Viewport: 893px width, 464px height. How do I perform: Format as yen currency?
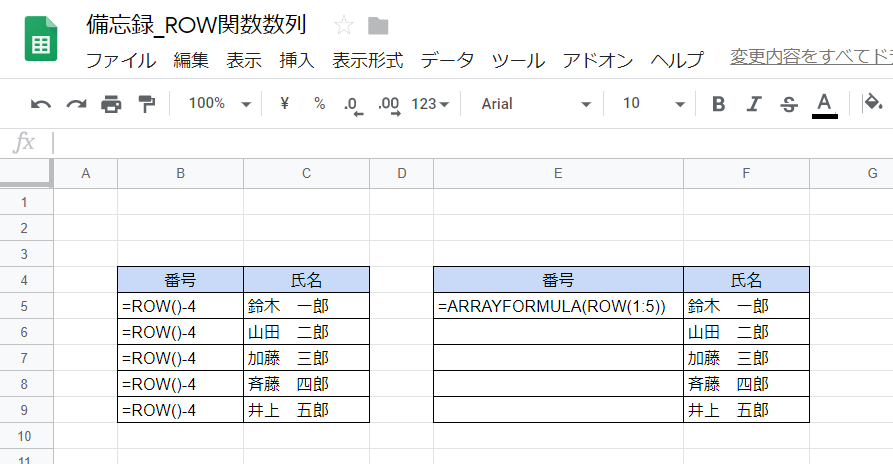[285, 103]
